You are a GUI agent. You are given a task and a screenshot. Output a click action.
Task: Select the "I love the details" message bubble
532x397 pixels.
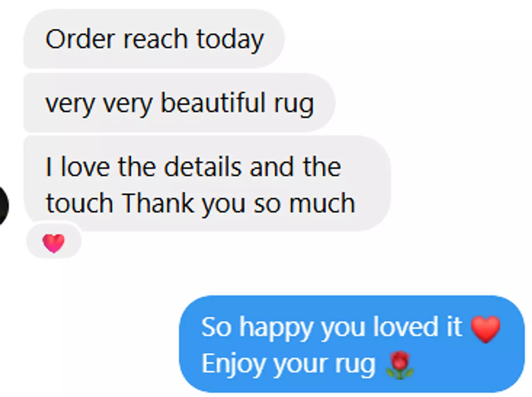click(x=207, y=184)
